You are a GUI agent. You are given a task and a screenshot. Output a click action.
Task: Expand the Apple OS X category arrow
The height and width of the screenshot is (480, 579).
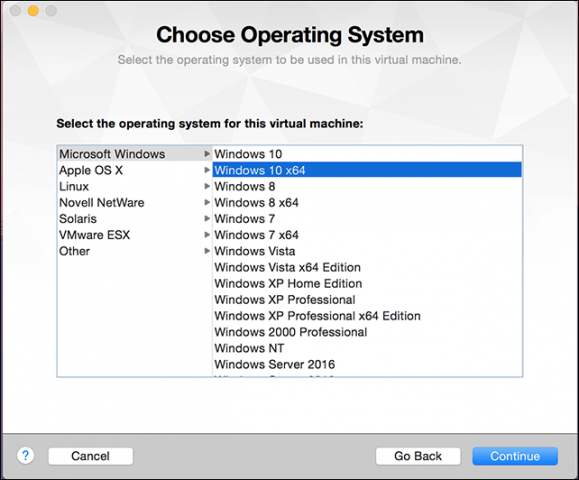(207, 170)
